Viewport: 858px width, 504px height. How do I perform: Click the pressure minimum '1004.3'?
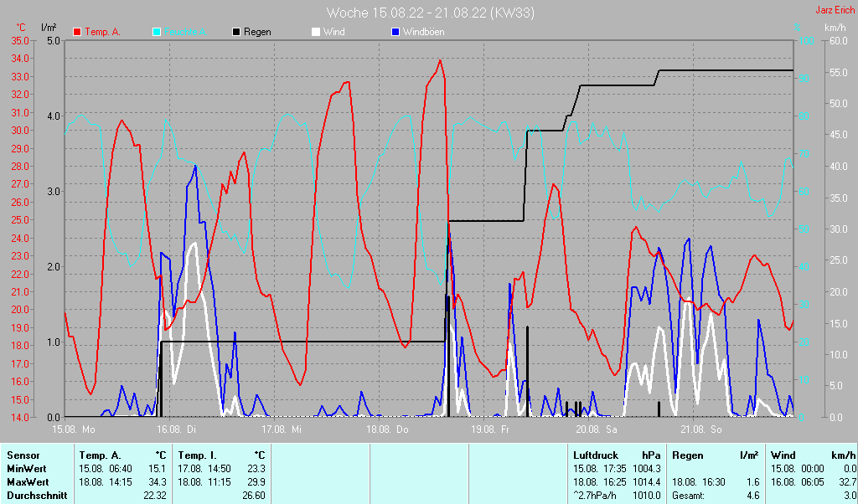click(x=646, y=469)
